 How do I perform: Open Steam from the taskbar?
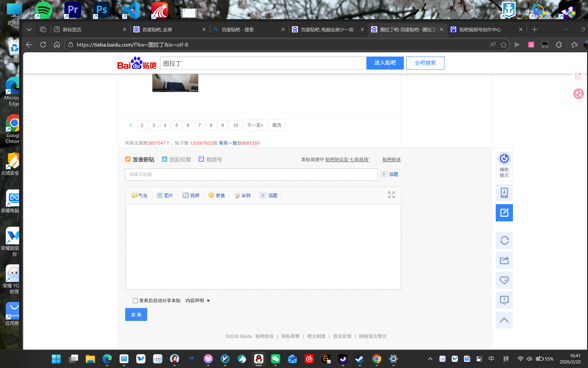360,359
